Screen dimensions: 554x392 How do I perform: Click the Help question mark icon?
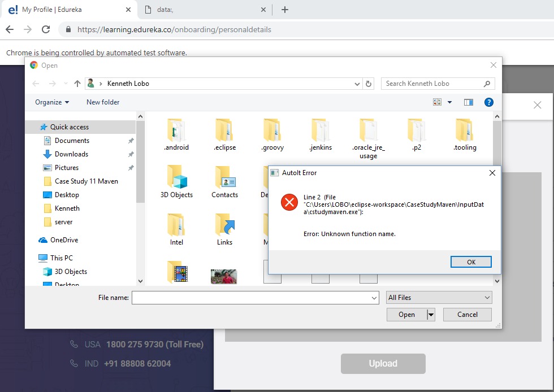(x=488, y=102)
